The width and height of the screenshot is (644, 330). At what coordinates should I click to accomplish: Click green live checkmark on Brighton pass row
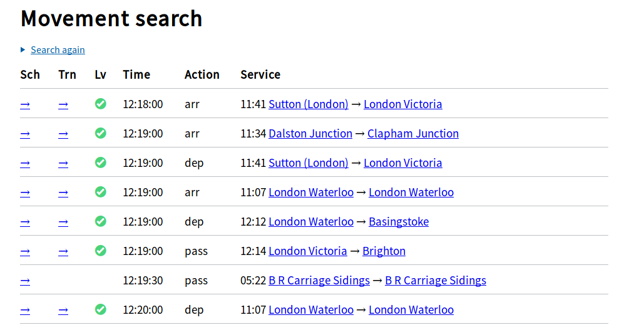[101, 251]
